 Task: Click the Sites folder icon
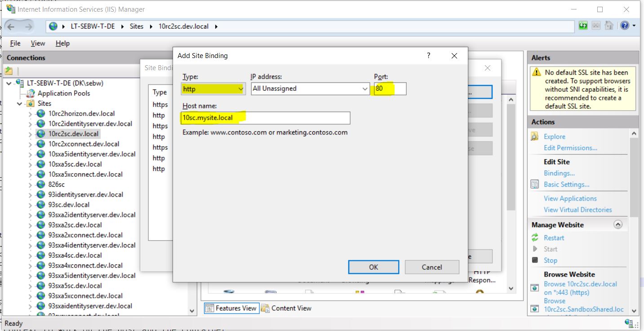pyautogui.click(x=31, y=103)
